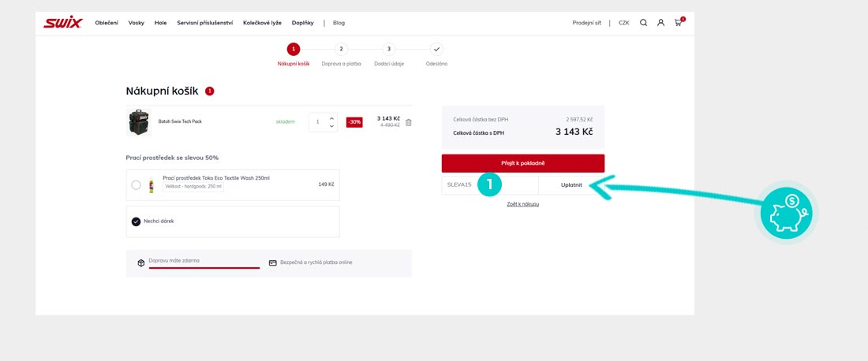The height and width of the screenshot is (361, 868).
Task: Open the Oblečení menu
Action: coord(107,23)
